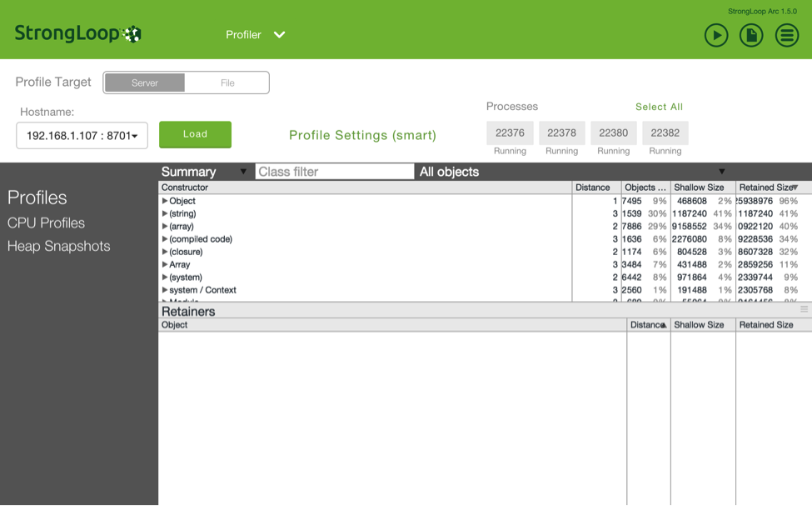The width and height of the screenshot is (812, 506).
Task: Click the play/run icon in the header
Action: pos(715,35)
